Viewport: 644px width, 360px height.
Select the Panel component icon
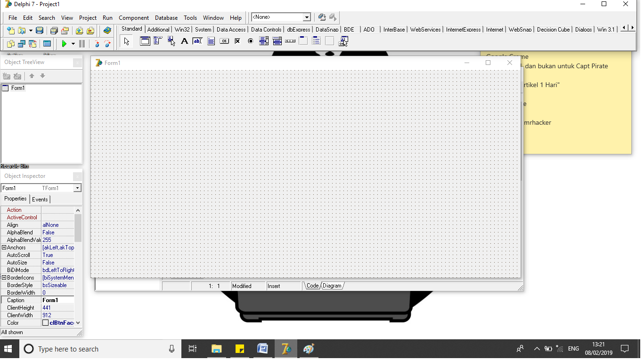[330, 41]
